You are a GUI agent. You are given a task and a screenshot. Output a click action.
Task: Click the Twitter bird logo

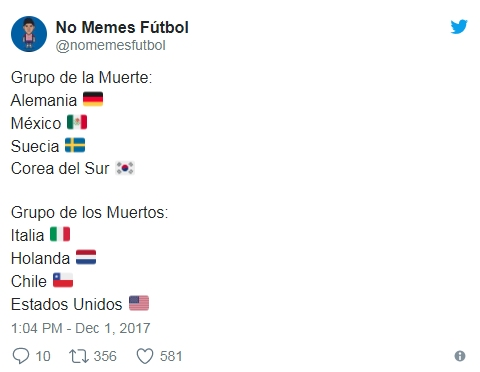tap(459, 27)
